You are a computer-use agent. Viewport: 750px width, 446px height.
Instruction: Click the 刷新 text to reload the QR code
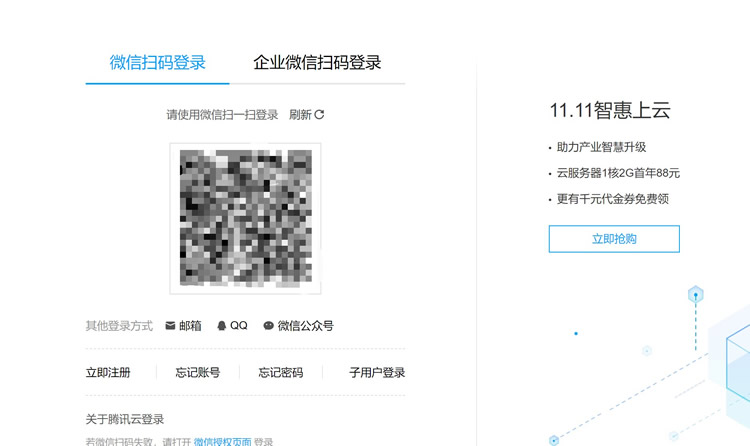coord(300,115)
